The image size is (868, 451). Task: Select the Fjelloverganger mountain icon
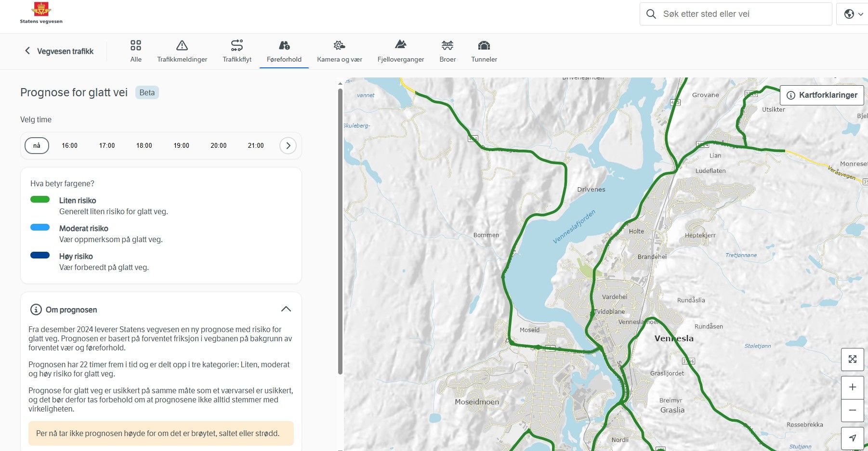400,45
